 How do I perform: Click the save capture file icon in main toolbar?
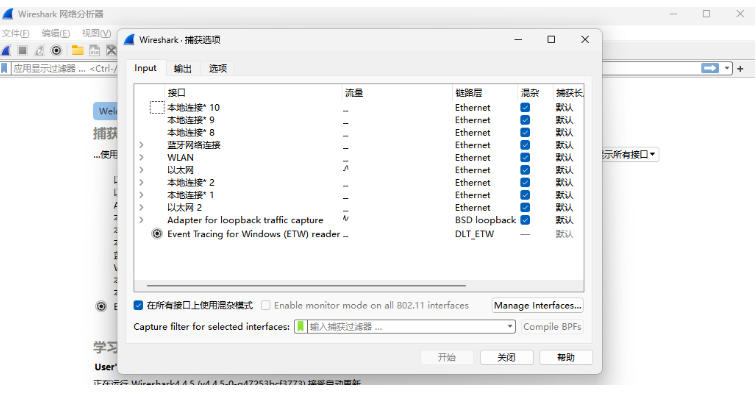[x=94, y=50]
